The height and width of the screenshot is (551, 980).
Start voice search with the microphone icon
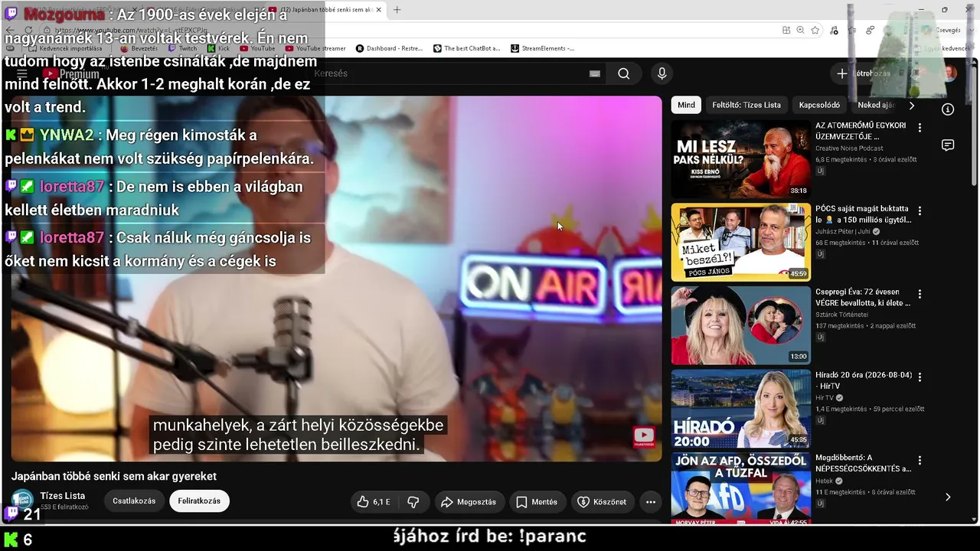(x=662, y=73)
